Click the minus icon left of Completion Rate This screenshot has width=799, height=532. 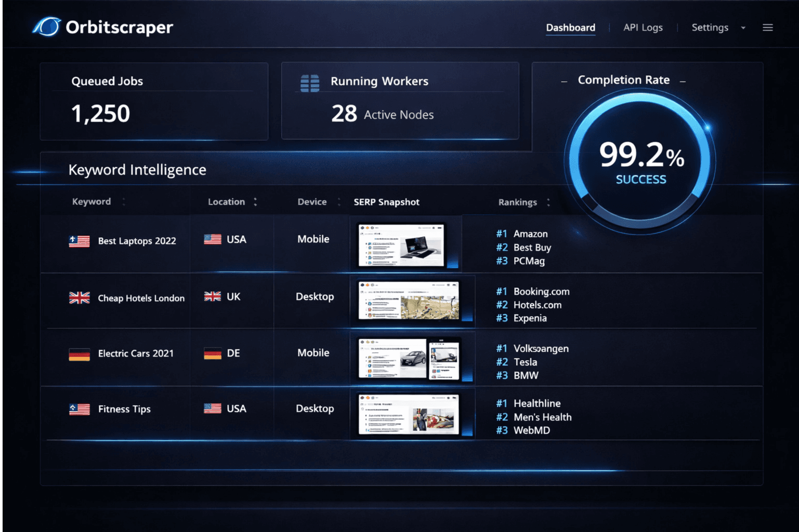565,81
